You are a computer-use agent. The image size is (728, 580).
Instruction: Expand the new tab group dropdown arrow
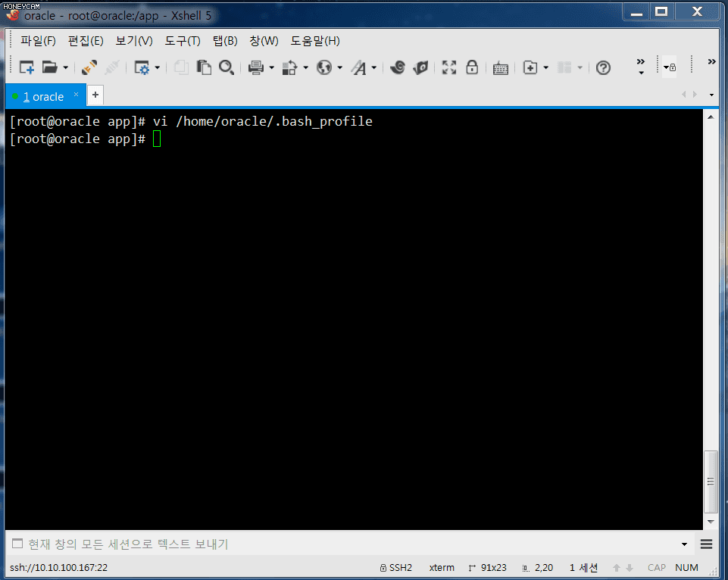(546, 67)
